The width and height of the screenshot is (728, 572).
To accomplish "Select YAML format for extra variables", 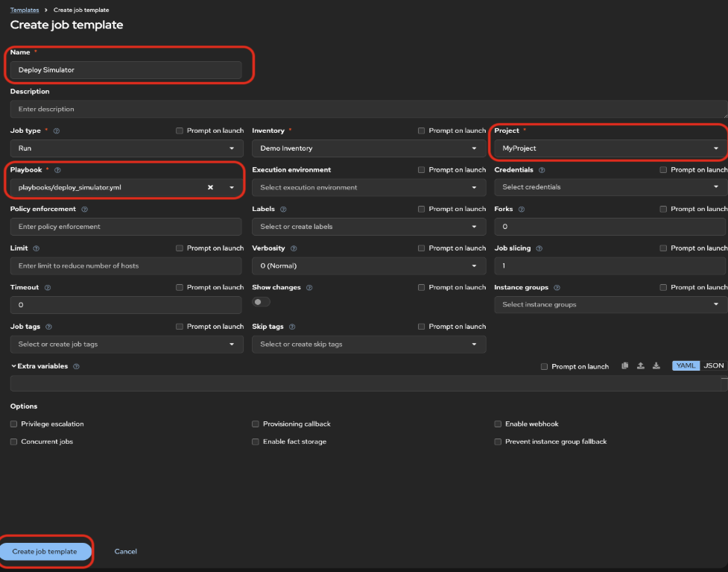I will (x=686, y=366).
